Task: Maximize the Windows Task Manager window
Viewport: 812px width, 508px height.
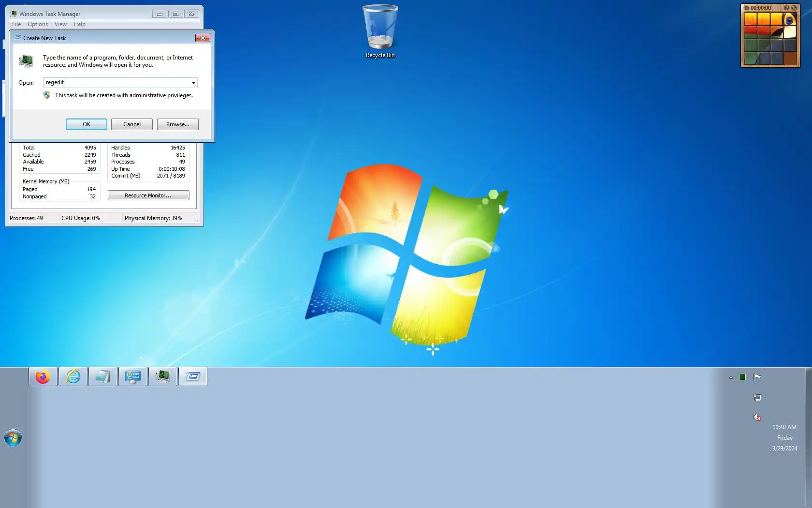Action: (x=175, y=14)
